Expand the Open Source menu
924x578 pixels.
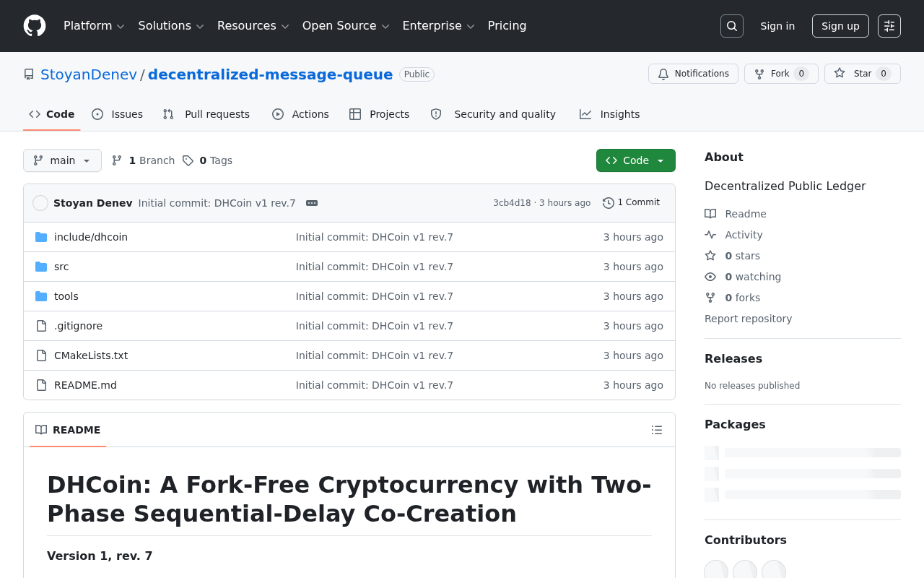click(346, 26)
